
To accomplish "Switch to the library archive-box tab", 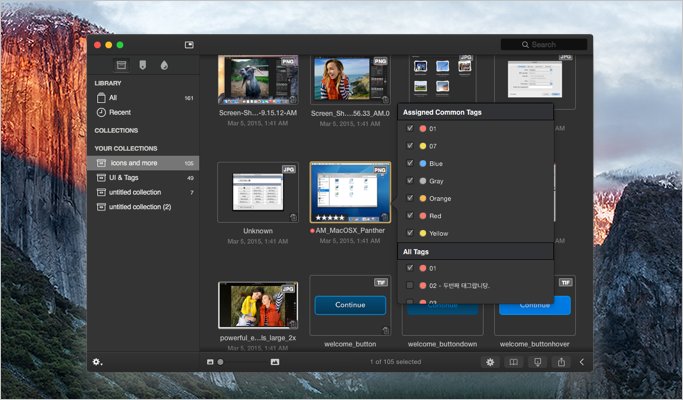I will (x=122, y=65).
